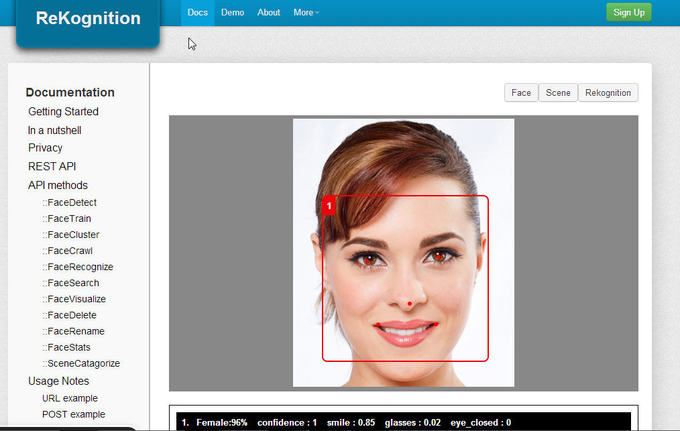Open the ::FaceVisualize method link
680x431 pixels.
pyautogui.click(x=74, y=299)
